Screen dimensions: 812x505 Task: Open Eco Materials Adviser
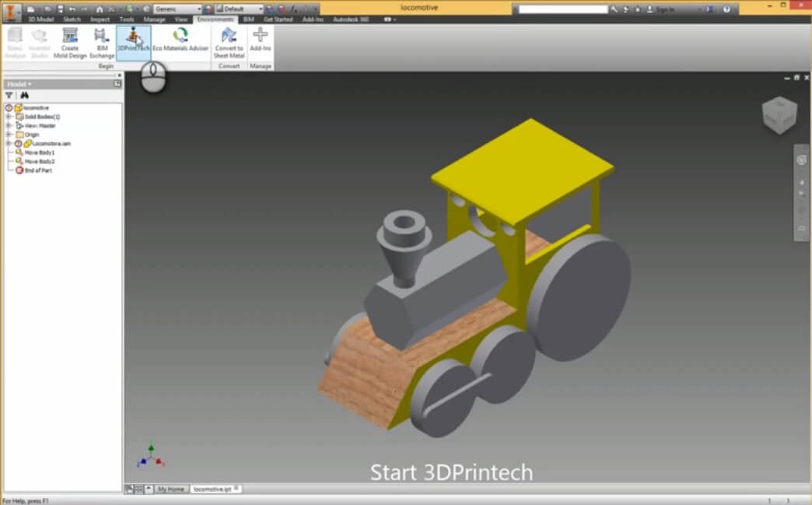click(x=180, y=42)
